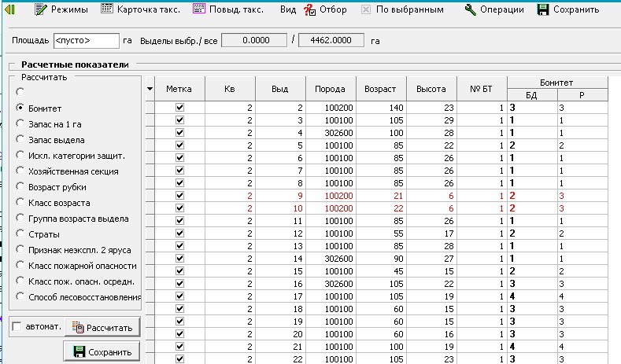Select Хозяйственная секция radio button
Image resolution: width=621 pixels, height=364 pixels.
(x=20, y=171)
